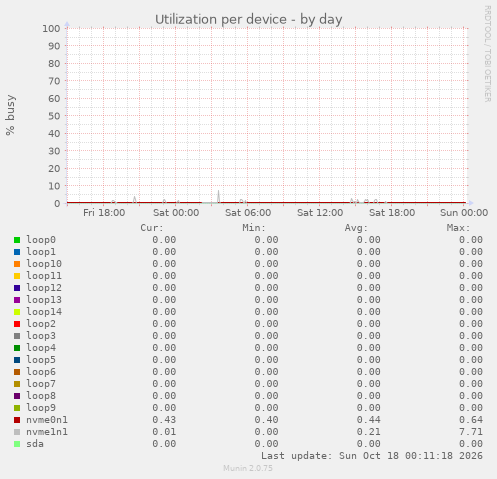497x479 pixels.
Task: Click the Min: column header
Action: click(254, 228)
